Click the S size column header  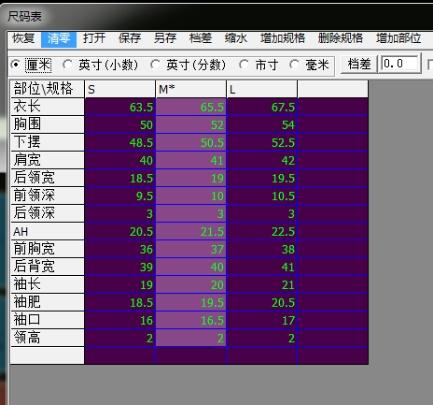pyautogui.click(x=120, y=89)
